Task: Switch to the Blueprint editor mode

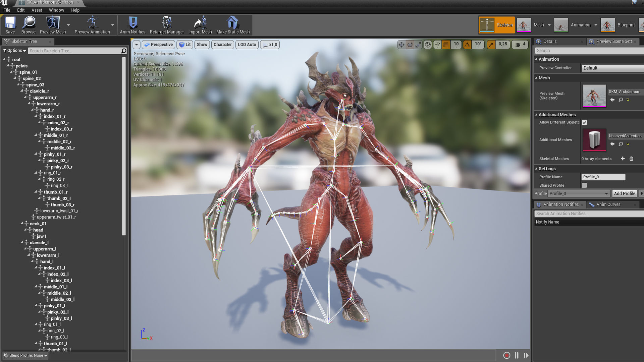Action: pos(618,25)
